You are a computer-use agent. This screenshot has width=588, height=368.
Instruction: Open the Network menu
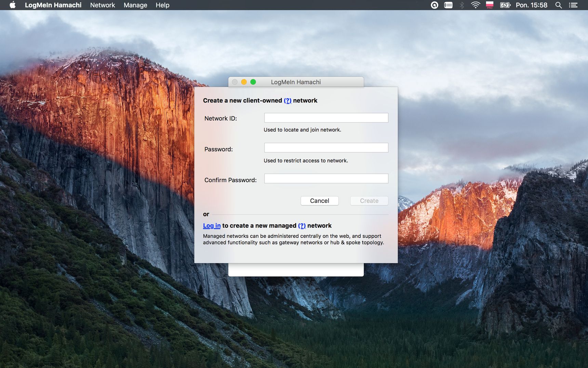tap(103, 5)
